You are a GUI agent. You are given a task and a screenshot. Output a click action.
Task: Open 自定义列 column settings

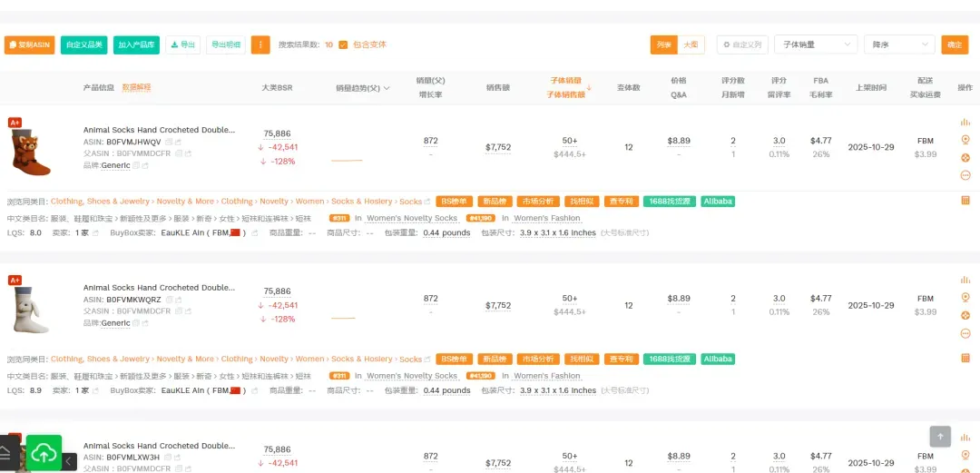pos(742,44)
